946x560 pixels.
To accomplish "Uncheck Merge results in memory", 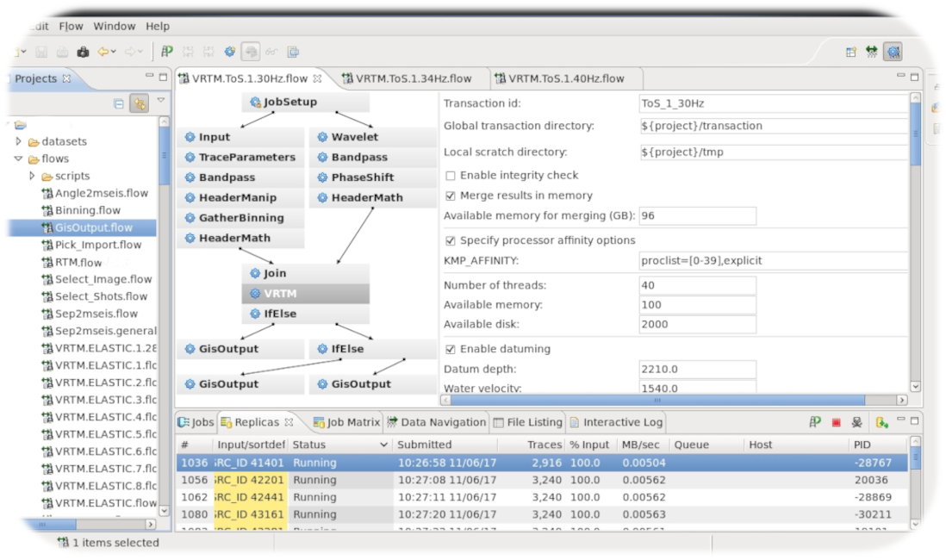I will coord(451,196).
